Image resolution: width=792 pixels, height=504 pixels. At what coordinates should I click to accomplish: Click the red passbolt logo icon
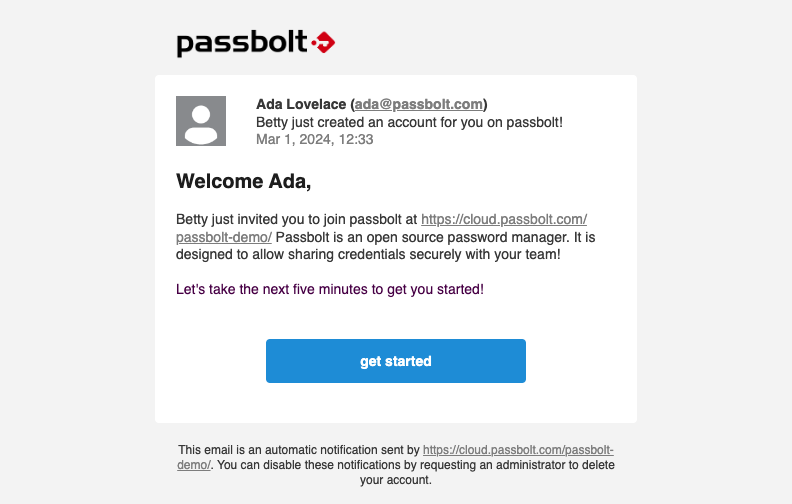click(323, 42)
